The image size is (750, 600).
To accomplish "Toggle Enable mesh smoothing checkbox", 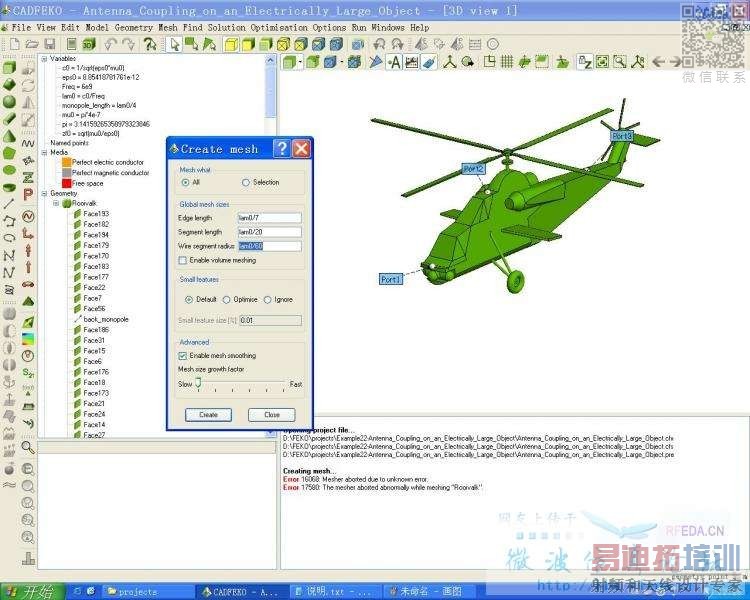I will [182, 356].
